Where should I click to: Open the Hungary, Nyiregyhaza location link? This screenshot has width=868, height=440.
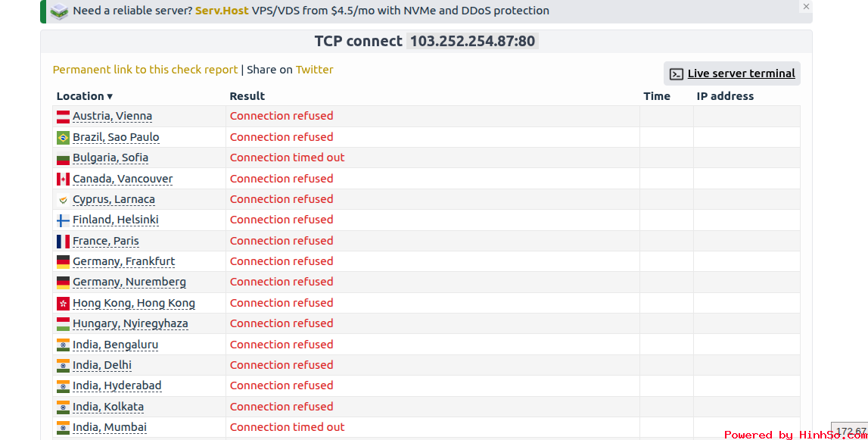pyautogui.click(x=130, y=323)
